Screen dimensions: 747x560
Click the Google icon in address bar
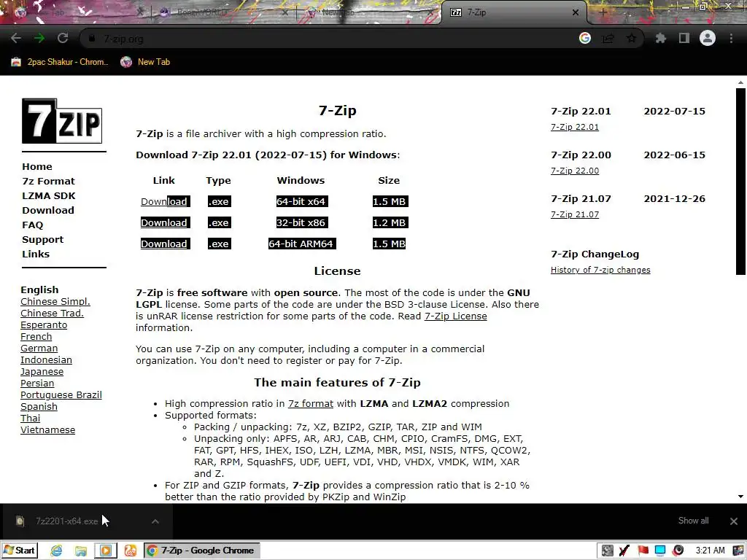click(585, 38)
